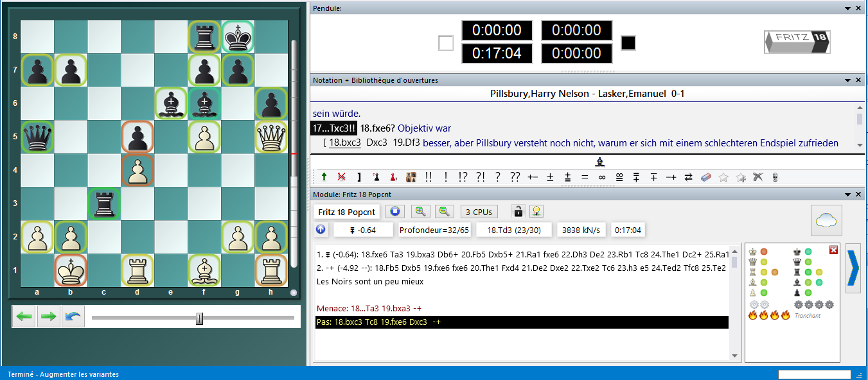Open the Notation panel dropdown arrow
This screenshot has width=868, height=380.
(x=847, y=80)
